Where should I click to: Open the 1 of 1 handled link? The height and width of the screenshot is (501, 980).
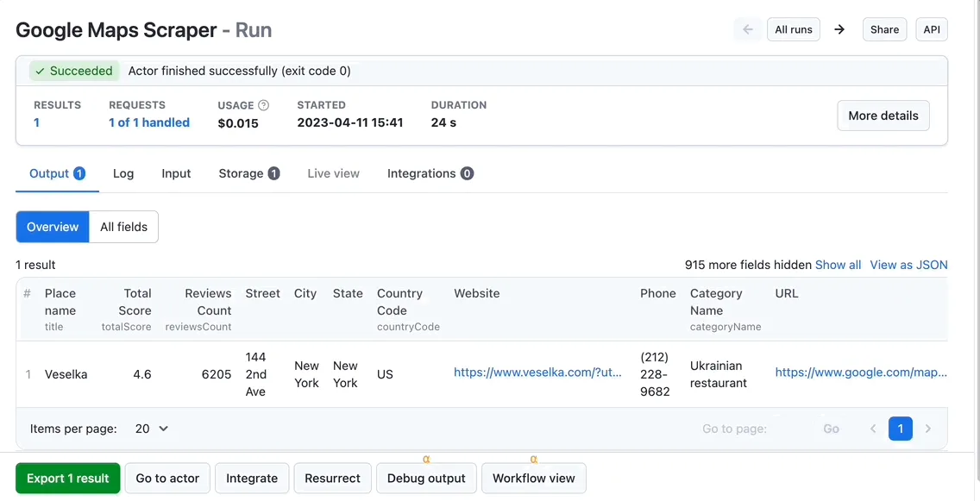point(148,122)
